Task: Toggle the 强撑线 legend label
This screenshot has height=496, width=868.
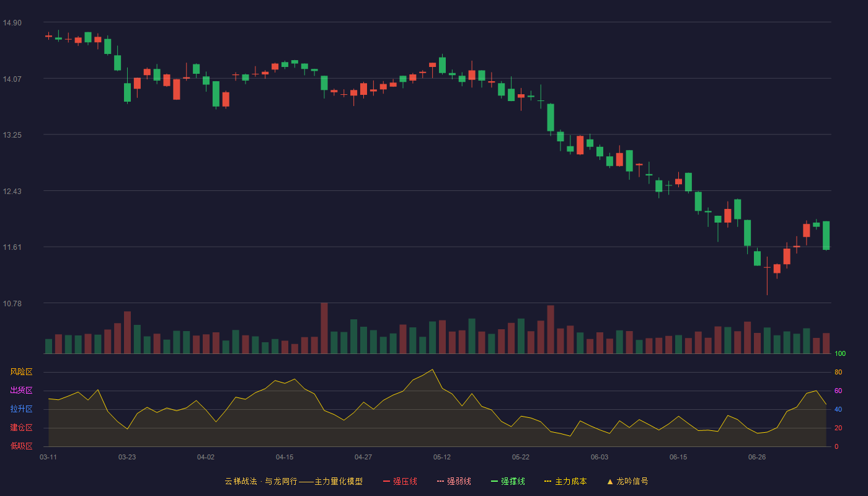Action: 513,481
